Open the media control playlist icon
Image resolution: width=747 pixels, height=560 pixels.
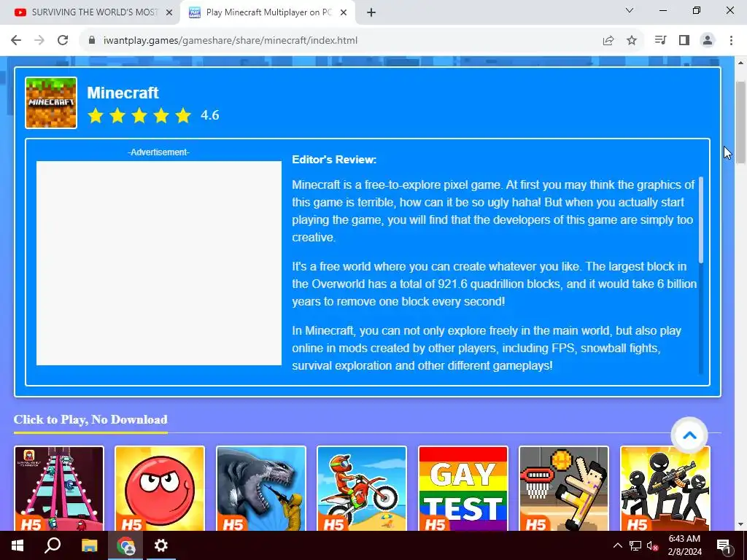coord(660,41)
